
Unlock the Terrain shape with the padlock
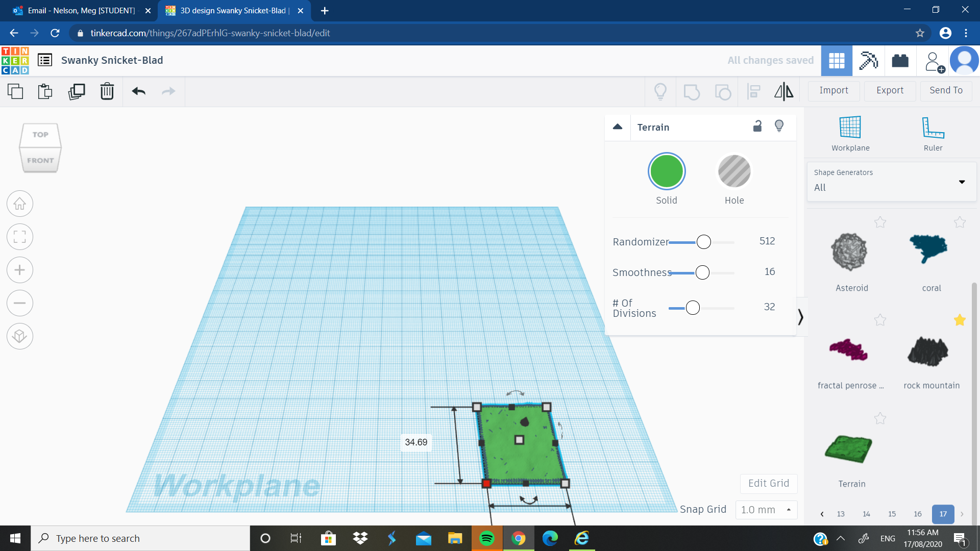tap(757, 126)
